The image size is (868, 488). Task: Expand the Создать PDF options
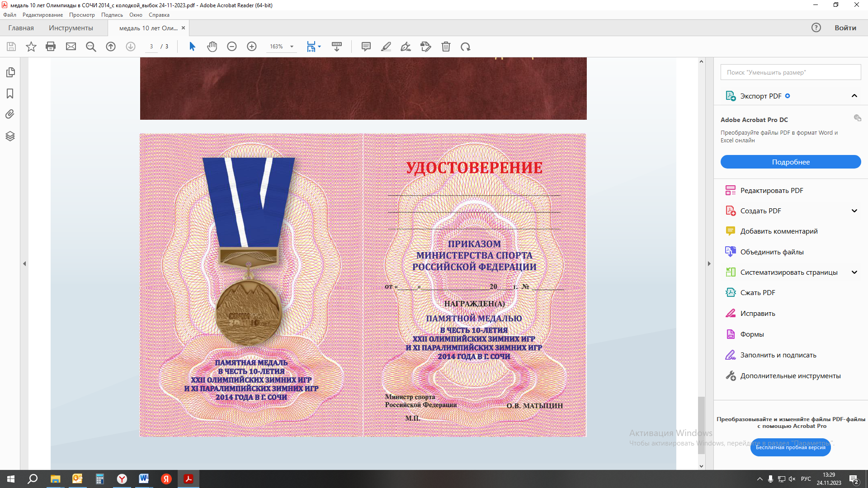pyautogui.click(x=854, y=211)
